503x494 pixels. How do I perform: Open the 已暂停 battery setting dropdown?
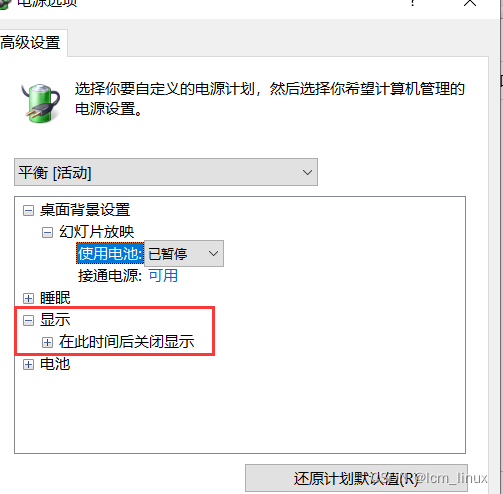click(184, 253)
